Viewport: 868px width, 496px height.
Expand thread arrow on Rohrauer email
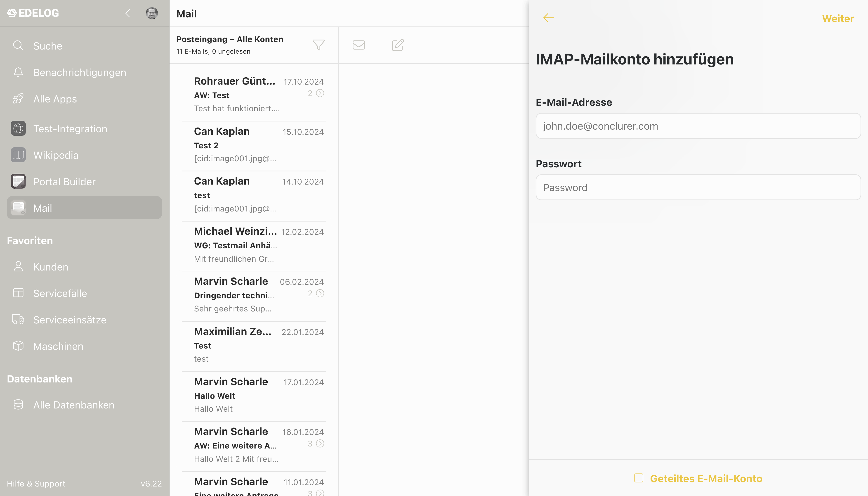[320, 93]
